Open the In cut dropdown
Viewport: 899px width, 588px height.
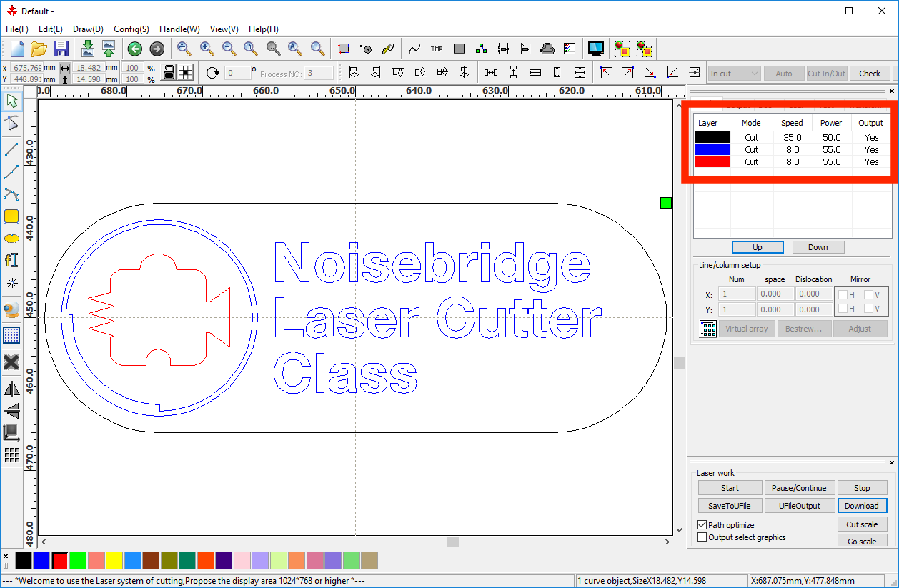[x=734, y=74]
